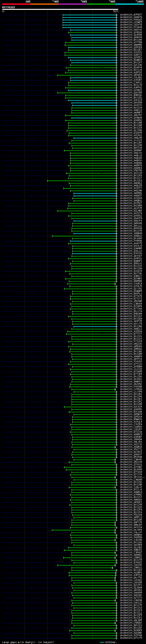Select the UniRef100_Q3C1L5 label

(131, 100)
